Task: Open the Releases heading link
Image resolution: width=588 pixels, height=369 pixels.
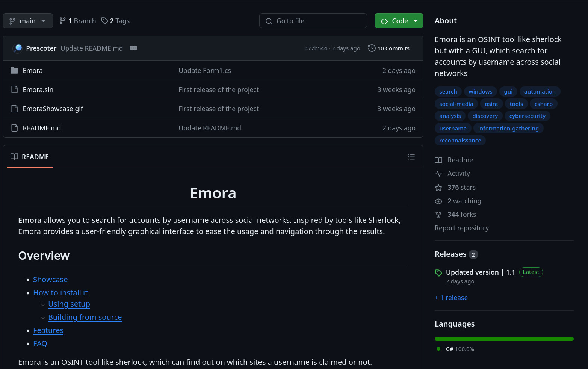Action: (x=456, y=254)
